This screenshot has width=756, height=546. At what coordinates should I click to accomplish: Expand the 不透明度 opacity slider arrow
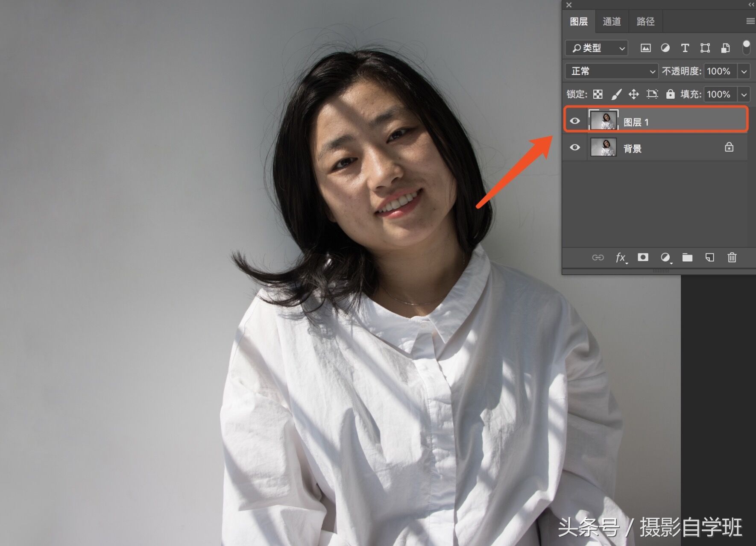click(x=744, y=71)
